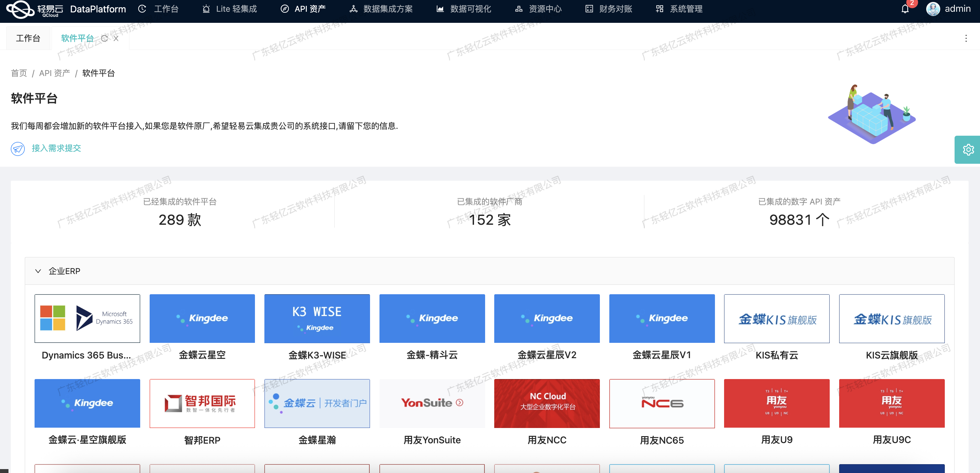Open the admin user avatar
Viewport: 980px width, 473px height.
coord(933,9)
